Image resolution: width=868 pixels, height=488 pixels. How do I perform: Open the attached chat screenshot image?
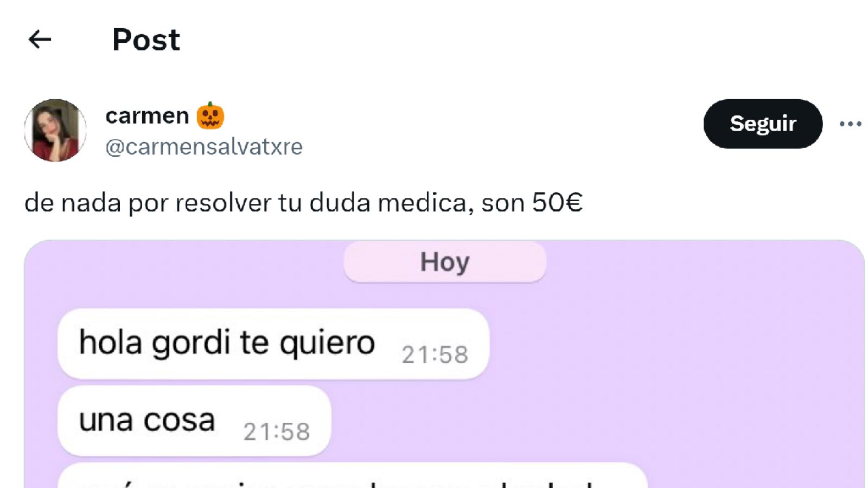coord(444,364)
